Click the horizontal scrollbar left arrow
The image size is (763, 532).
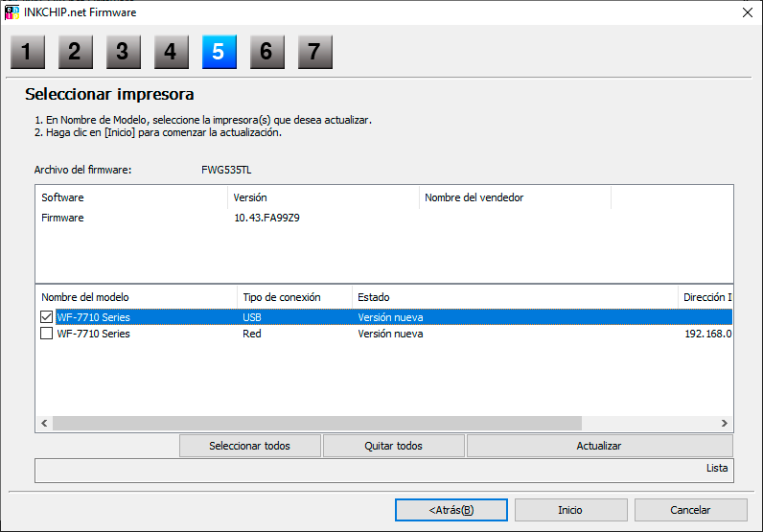tap(44, 423)
